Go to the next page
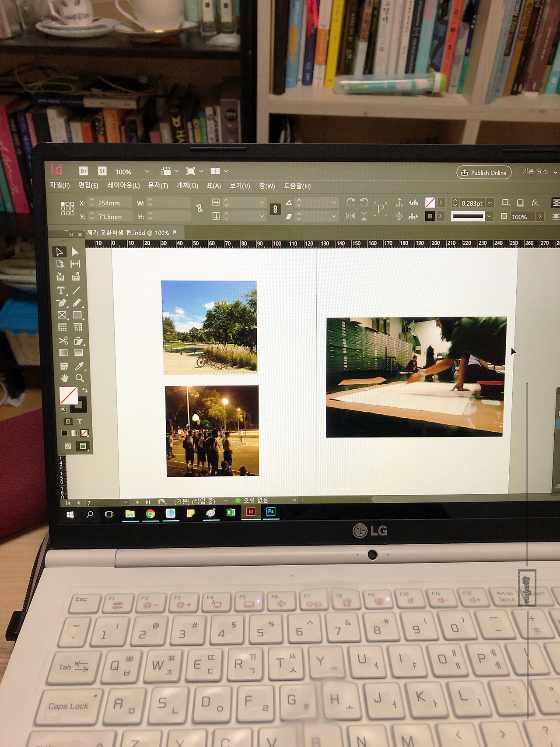The height and width of the screenshot is (747, 560). click(137, 502)
